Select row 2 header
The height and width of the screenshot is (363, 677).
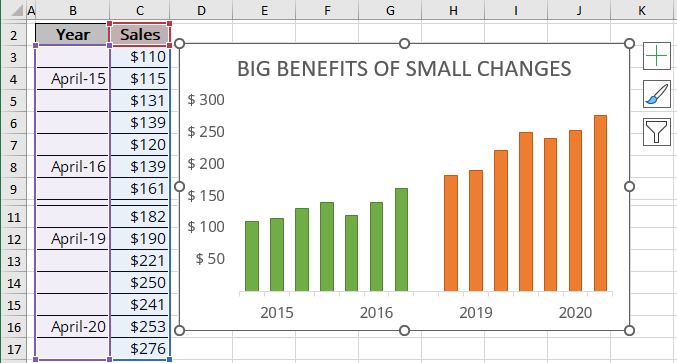pos(13,35)
